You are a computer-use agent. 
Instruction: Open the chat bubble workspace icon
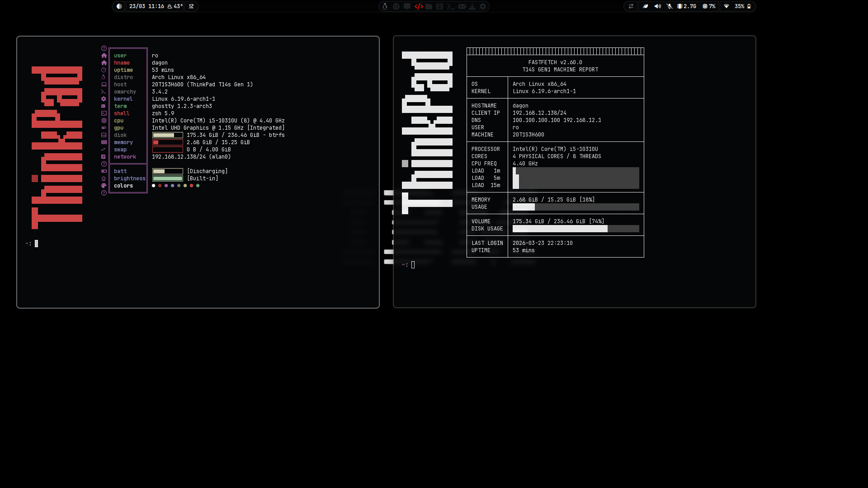[407, 6]
